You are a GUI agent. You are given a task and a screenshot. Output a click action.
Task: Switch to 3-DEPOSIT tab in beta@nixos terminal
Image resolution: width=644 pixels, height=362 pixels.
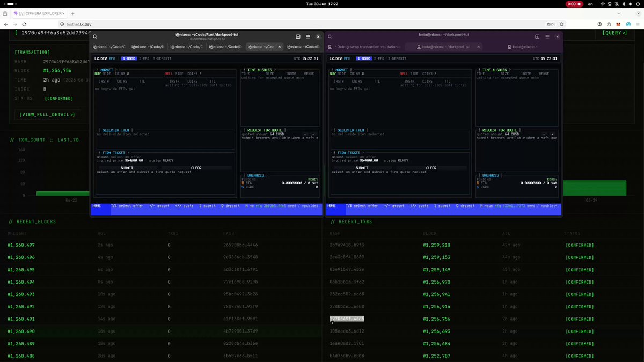pyautogui.click(x=397, y=58)
